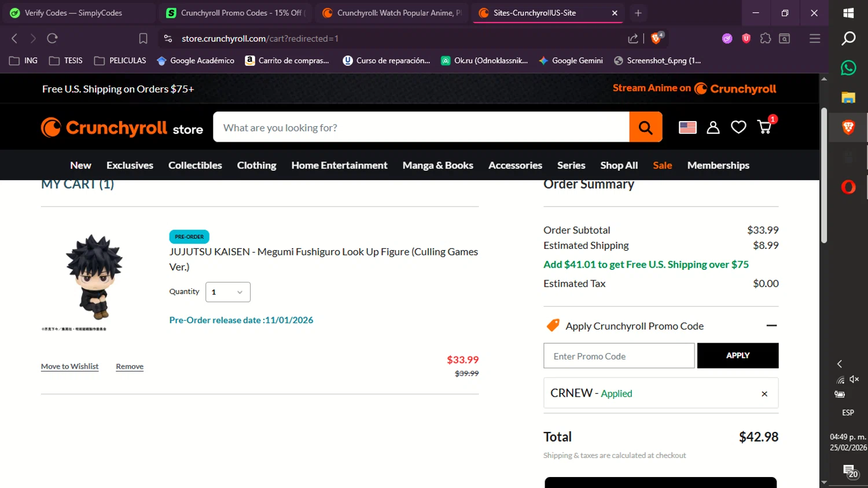This screenshot has width=868, height=488.
Task: Open the Quantity dropdown
Action: point(228,292)
